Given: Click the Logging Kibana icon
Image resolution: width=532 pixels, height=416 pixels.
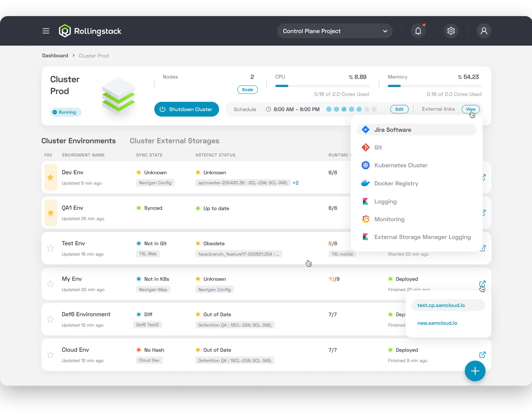Looking at the screenshot, I should click(365, 202).
